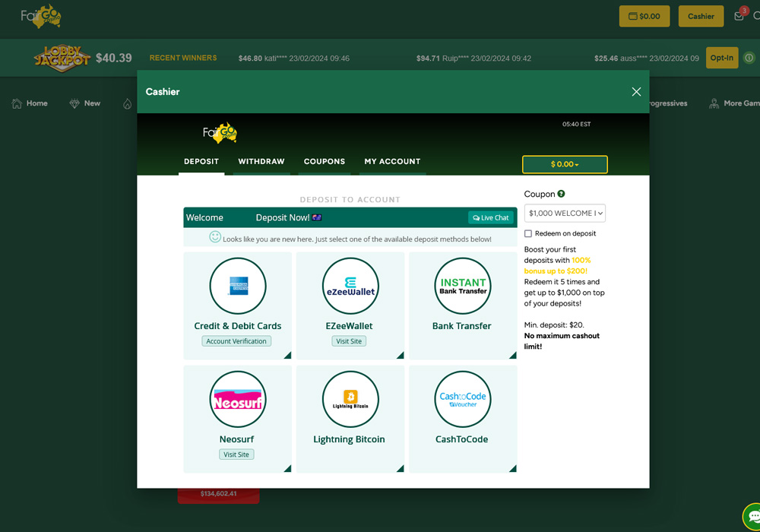Click the 100% bonus up to $200 text
Viewport: 760px width, 532px height.
[557, 265]
